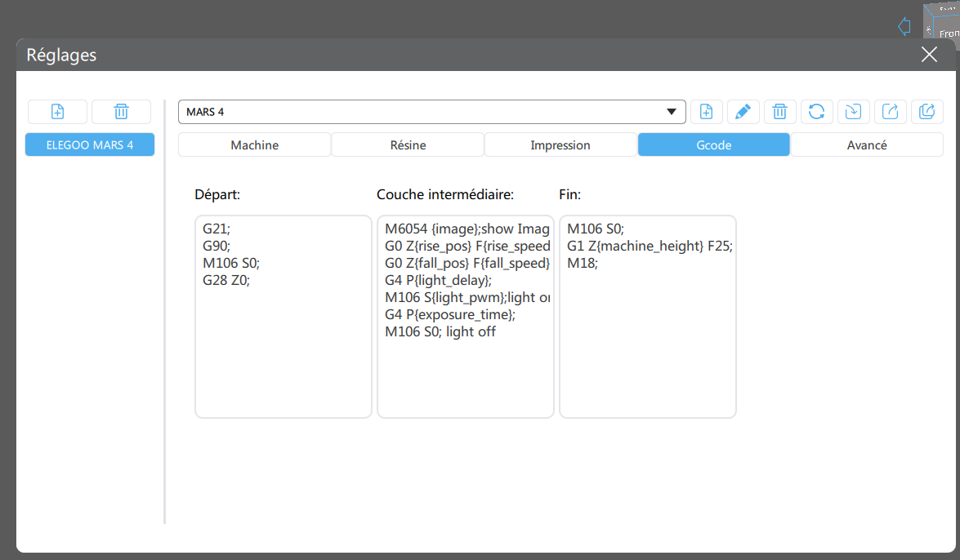This screenshot has width=960, height=560.
Task: Click the "Réglages" dialog title
Action: click(61, 55)
